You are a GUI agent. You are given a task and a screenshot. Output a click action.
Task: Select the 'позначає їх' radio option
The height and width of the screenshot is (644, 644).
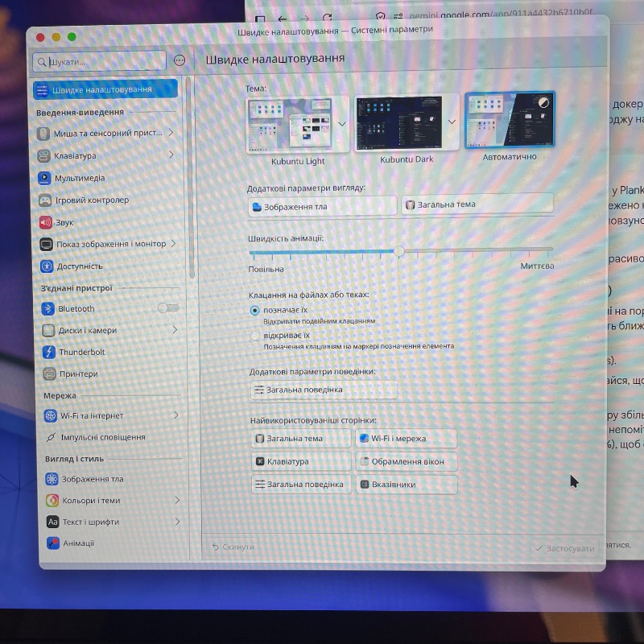[x=255, y=311]
